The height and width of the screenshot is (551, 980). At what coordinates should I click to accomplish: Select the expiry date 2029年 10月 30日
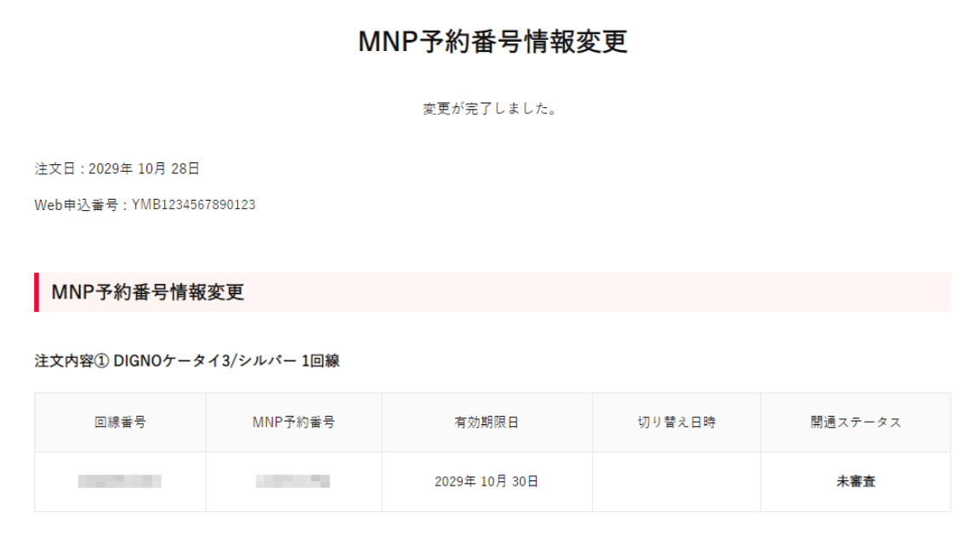487,481
